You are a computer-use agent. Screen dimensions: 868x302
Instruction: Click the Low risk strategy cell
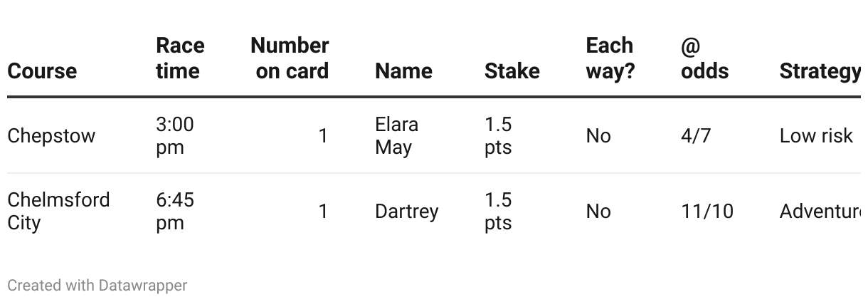pyautogui.click(x=815, y=136)
